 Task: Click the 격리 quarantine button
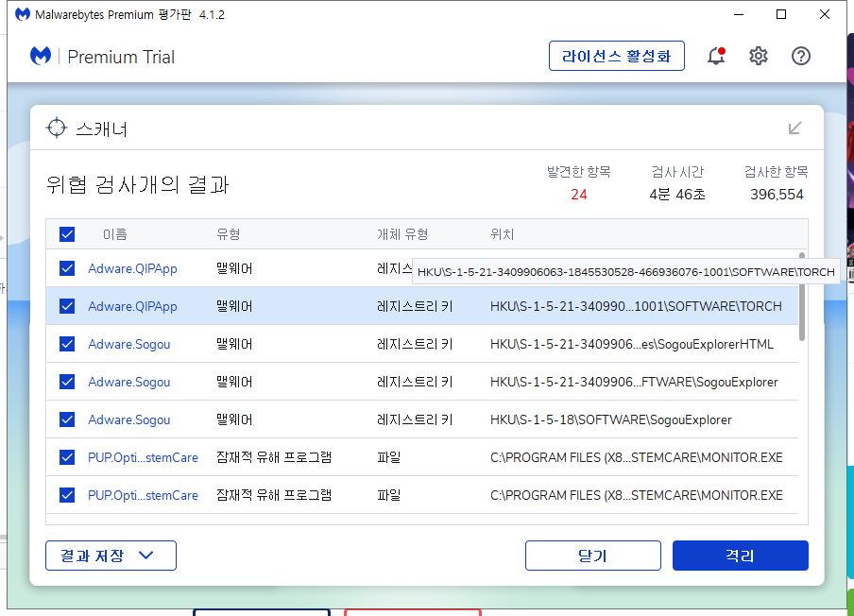tap(741, 556)
